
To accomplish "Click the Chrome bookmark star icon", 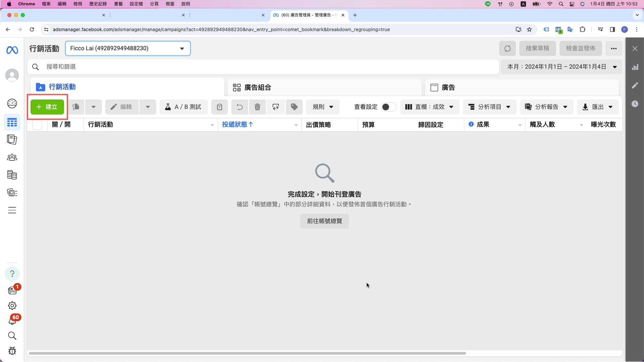I will [x=529, y=29].
